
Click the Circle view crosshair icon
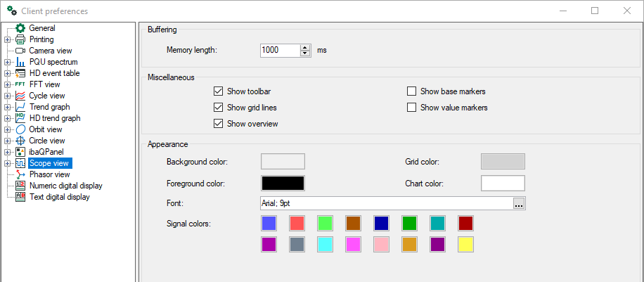tap(20, 141)
